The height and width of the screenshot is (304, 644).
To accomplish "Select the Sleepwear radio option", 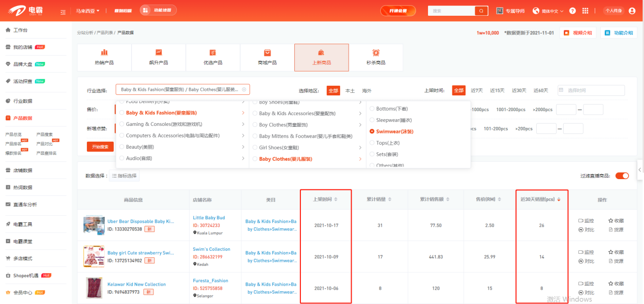I will (x=373, y=120).
